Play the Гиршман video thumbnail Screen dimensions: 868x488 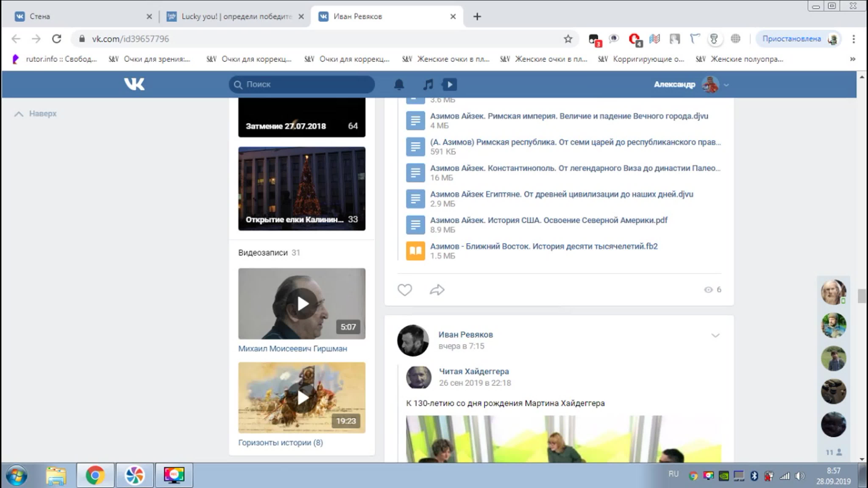click(302, 304)
